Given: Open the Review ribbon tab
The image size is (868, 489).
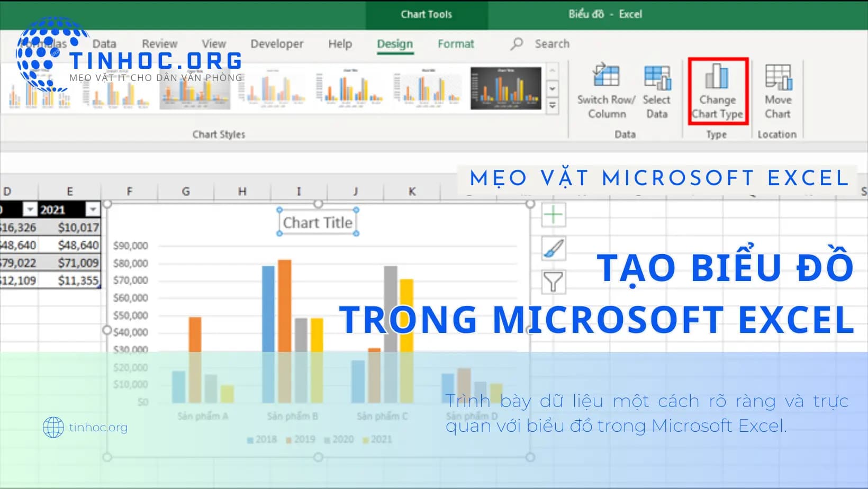Looking at the screenshot, I should 159,44.
